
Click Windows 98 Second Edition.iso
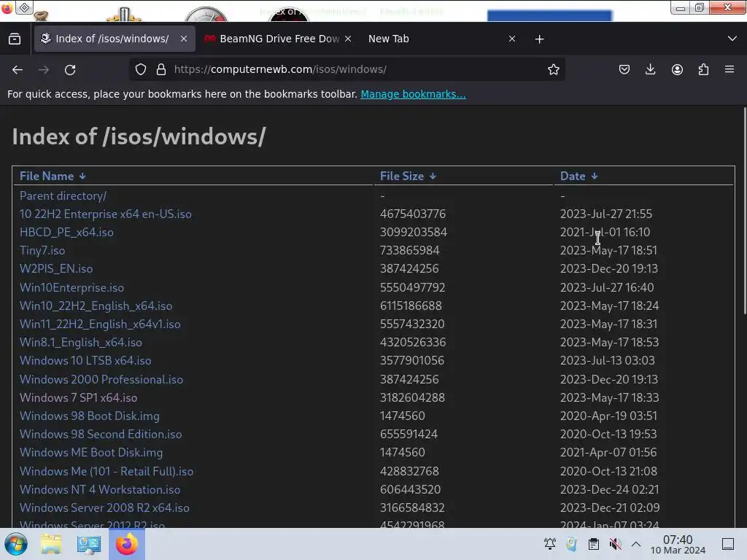pyautogui.click(x=101, y=435)
